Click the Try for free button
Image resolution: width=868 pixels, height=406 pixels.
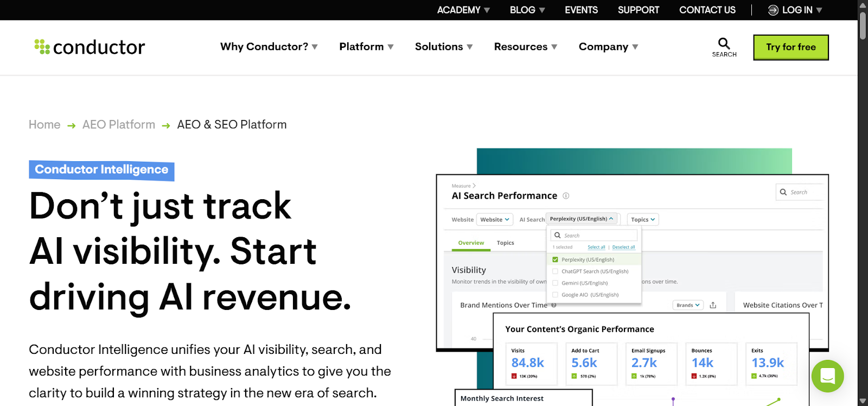(x=790, y=47)
